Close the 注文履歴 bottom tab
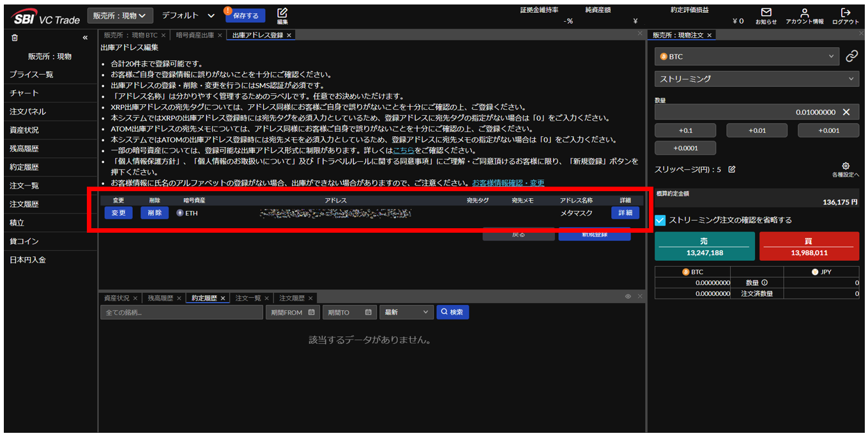Viewport: 868px width, 436px height. (310, 299)
